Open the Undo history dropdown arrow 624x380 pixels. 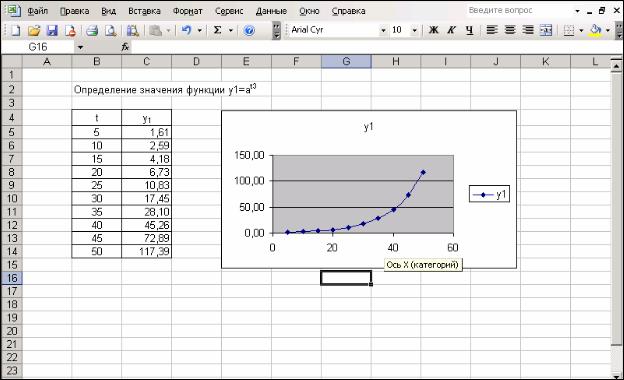[x=199, y=30]
